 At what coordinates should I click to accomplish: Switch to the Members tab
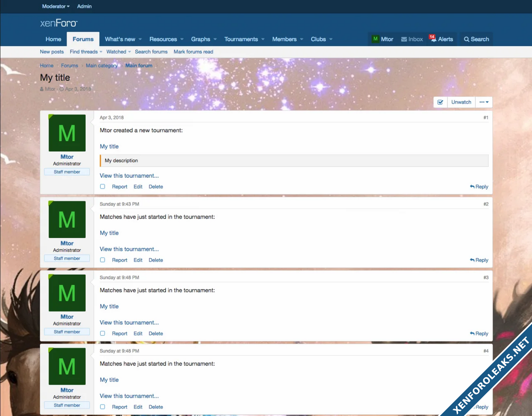click(x=284, y=39)
